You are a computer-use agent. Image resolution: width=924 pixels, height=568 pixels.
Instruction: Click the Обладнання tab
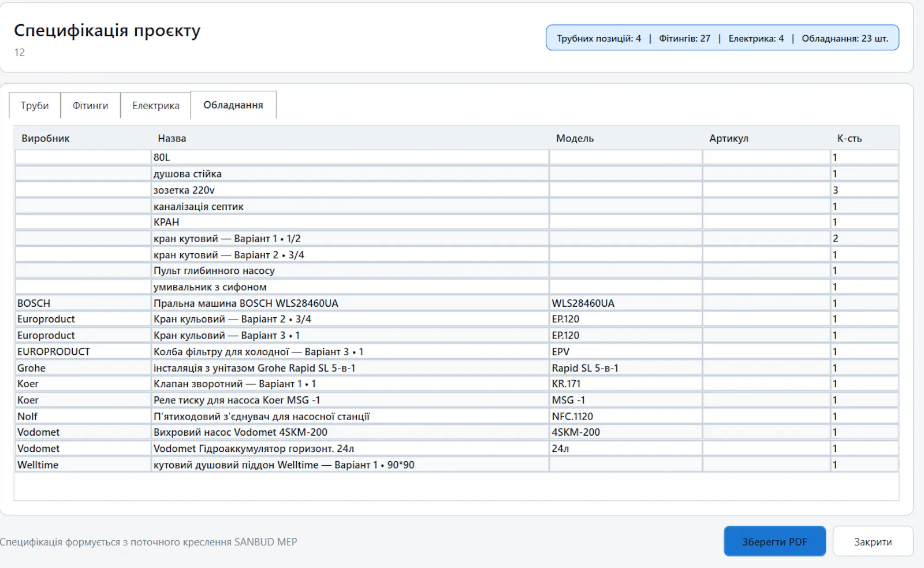[x=233, y=105]
